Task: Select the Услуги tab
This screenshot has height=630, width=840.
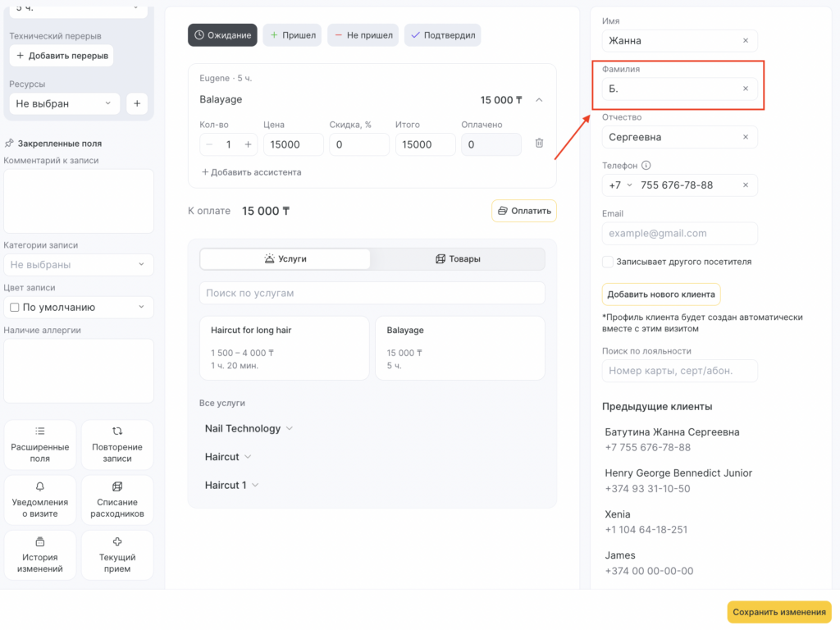Action: pos(285,259)
